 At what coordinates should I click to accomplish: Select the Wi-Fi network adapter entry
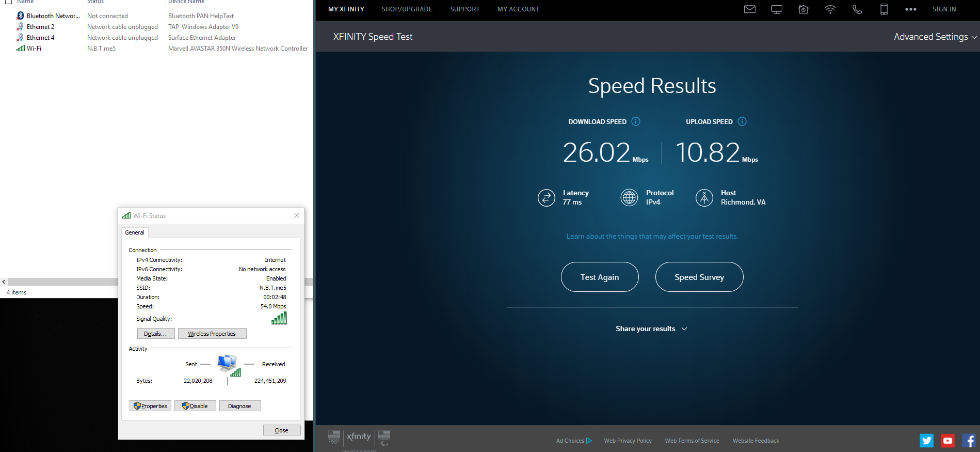pos(34,49)
